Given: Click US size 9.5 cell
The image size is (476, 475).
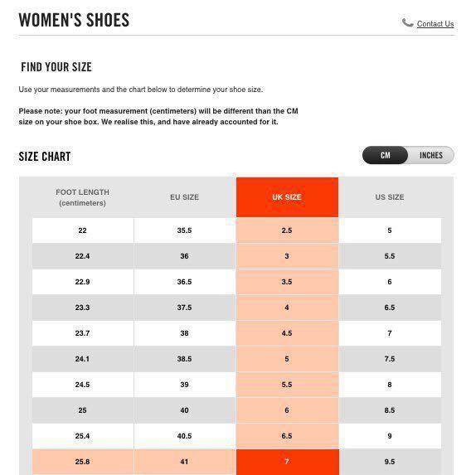Looking at the screenshot, I should tap(390, 462).
